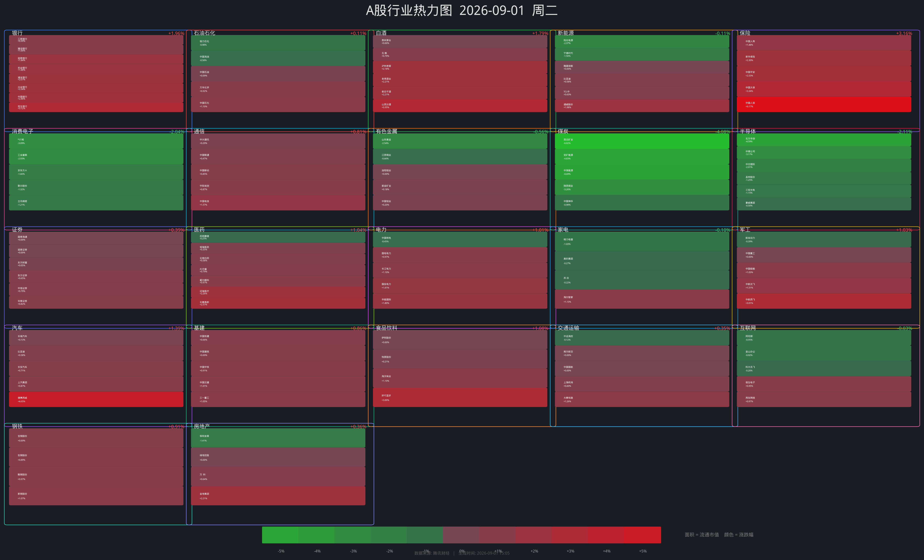Click the 长春高新 +2.57% tile
Viewport: 924px width, 560px height.
[278, 303]
